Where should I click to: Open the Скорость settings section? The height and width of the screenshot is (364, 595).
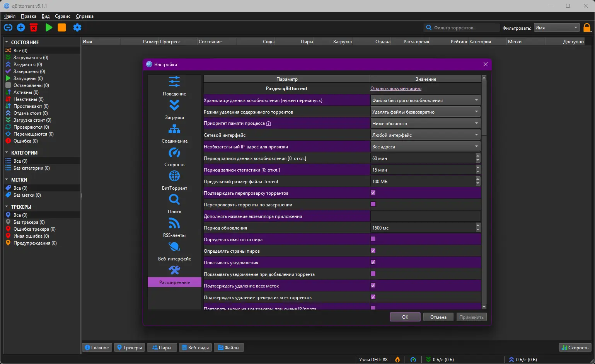(x=174, y=157)
